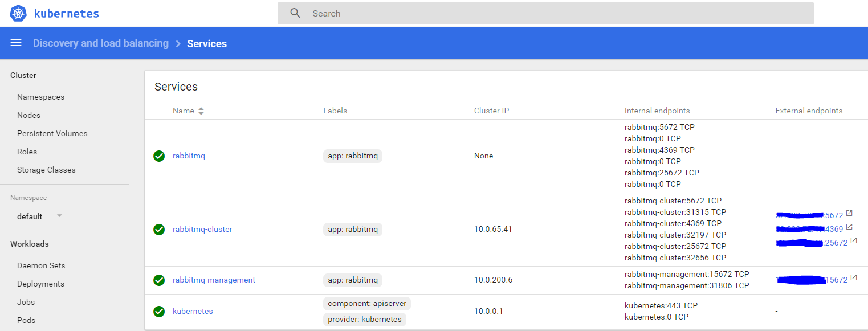868x331 pixels.
Task: Click app: rabbitmq label in rabbitmq row
Action: pyautogui.click(x=353, y=156)
